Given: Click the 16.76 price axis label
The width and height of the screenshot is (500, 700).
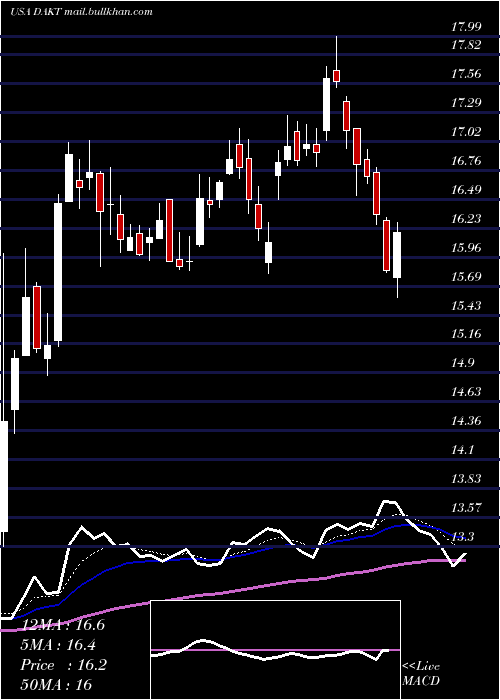Looking at the screenshot, I should tap(466, 161).
